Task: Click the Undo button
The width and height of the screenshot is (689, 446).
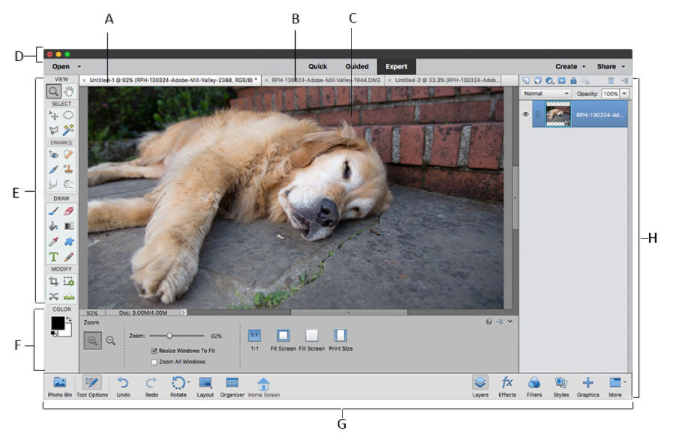Action: click(x=123, y=387)
